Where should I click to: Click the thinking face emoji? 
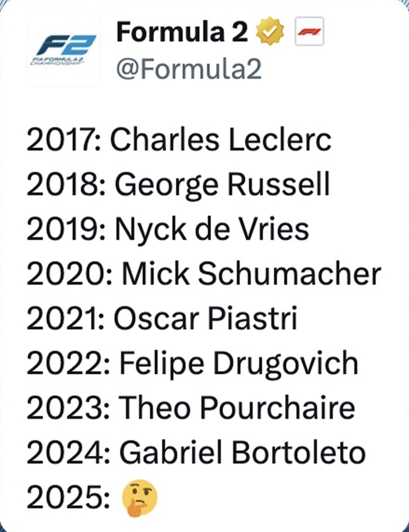(x=139, y=496)
